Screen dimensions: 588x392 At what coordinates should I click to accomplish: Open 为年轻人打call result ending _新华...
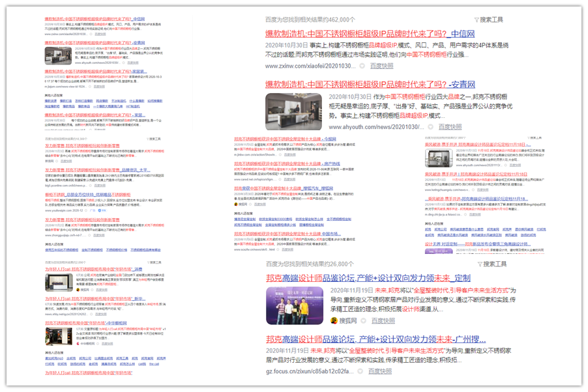pos(95,299)
